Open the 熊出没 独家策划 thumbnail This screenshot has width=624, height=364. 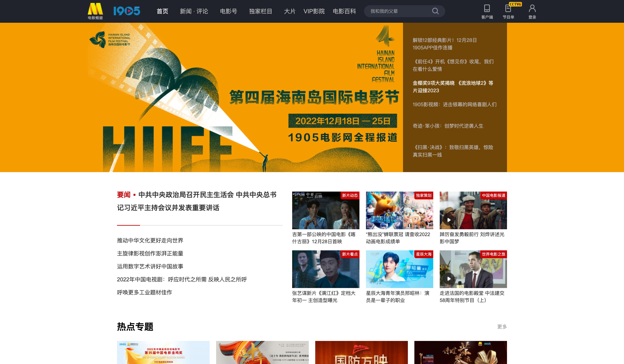399,210
